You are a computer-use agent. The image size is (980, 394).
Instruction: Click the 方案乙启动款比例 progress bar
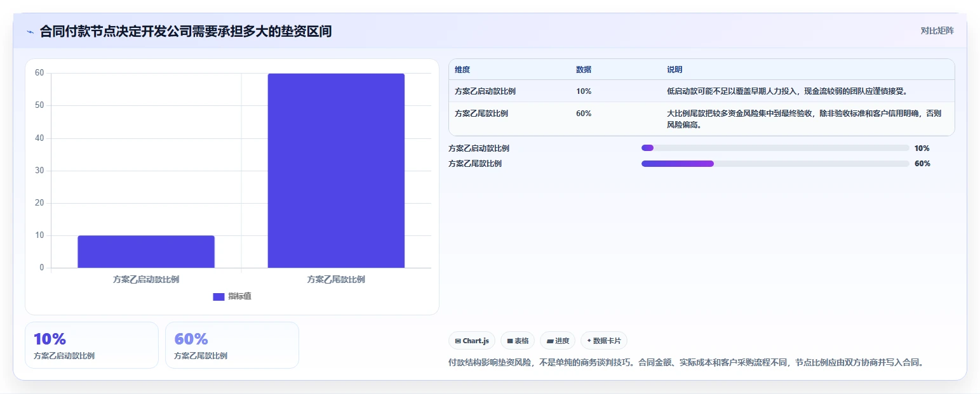point(775,148)
